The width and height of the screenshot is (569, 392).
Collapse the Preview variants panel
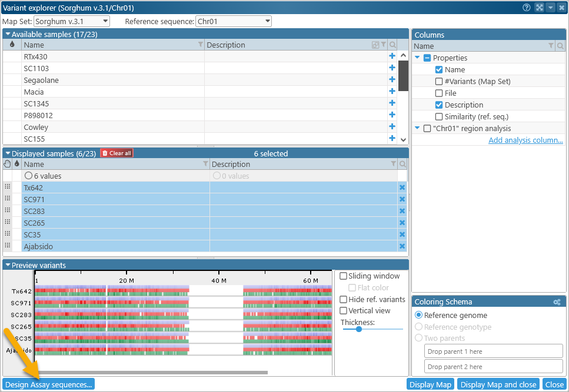pos(8,265)
